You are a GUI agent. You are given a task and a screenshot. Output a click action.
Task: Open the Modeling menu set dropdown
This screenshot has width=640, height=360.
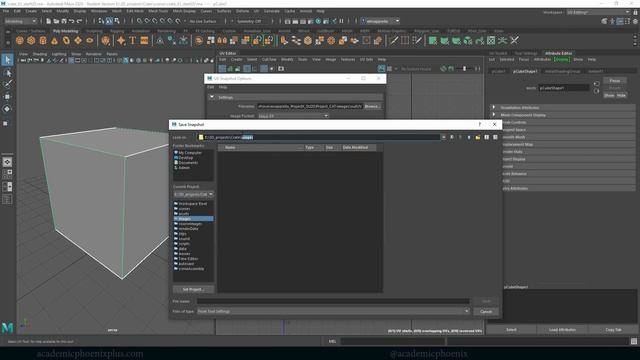click(x=20, y=21)
